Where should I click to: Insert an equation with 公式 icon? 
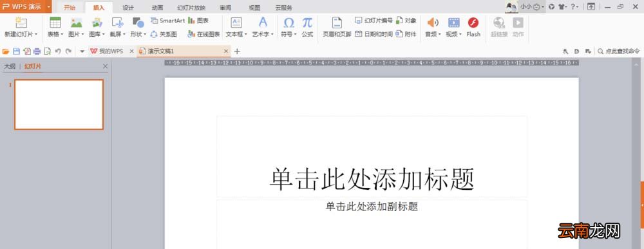[x=307, y=23]
